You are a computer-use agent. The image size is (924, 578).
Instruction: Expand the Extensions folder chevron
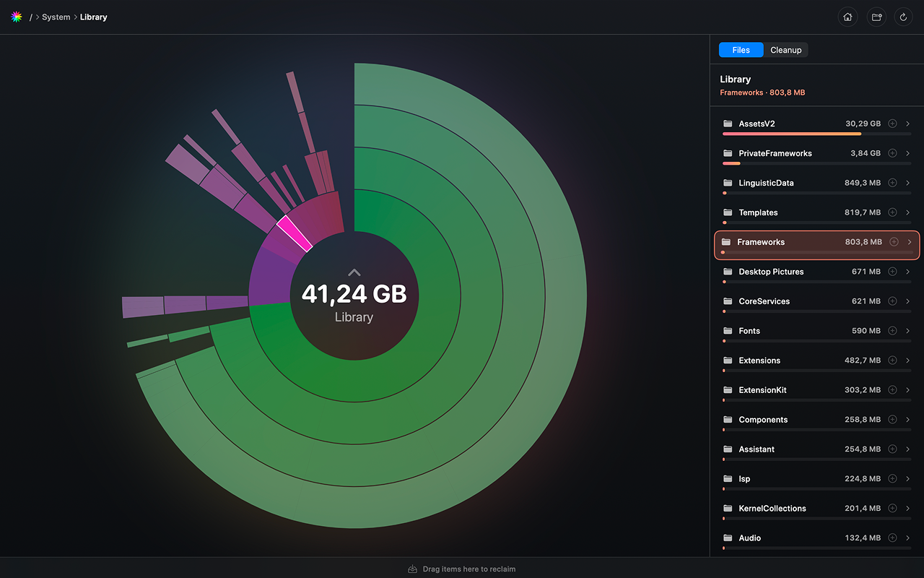click(908, 361)
